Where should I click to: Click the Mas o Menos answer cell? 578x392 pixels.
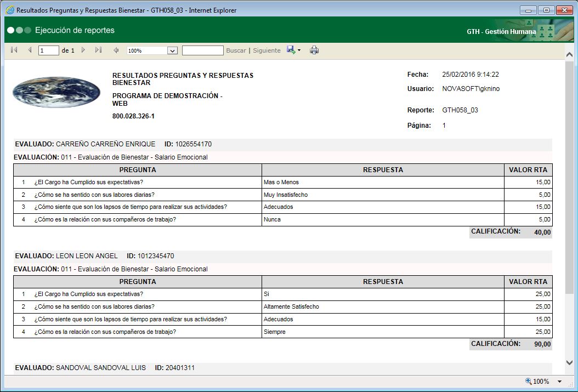(x=383, y=183)
